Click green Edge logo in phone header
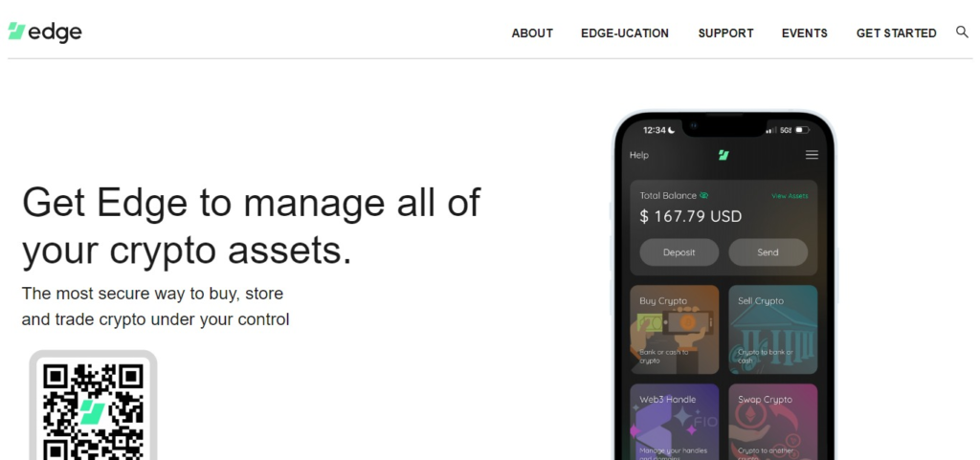Viewport: 980px width, 460px height. click(x=724, y=155)
